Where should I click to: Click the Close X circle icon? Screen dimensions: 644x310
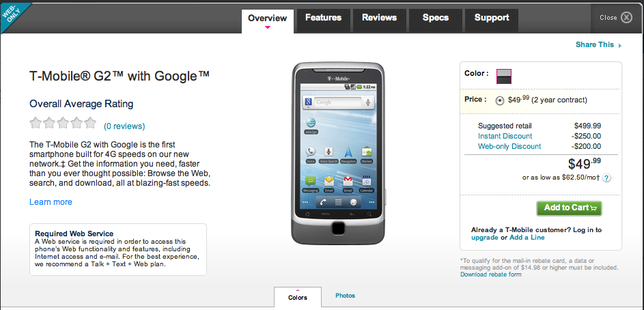tap(626, 17)
